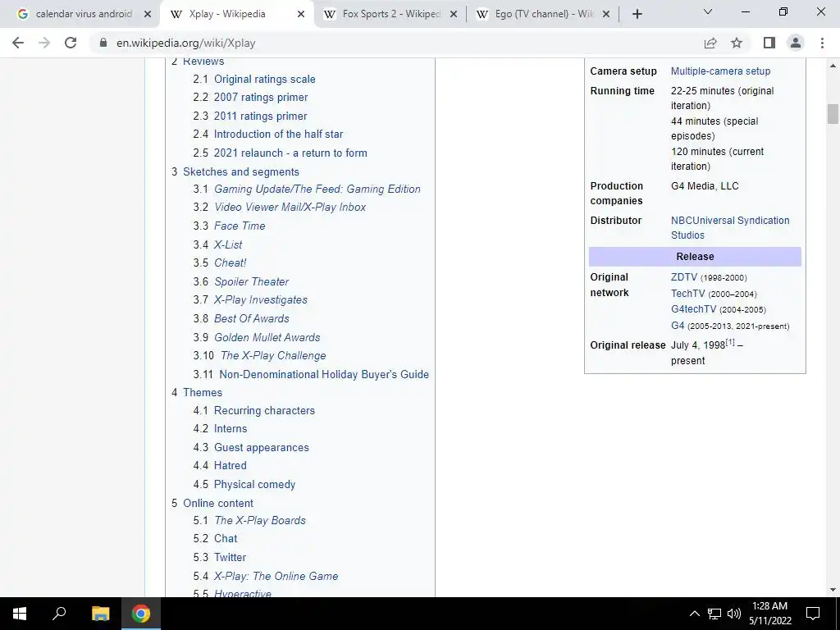Open the taskbar clock and date

click(x=769, y=614)
